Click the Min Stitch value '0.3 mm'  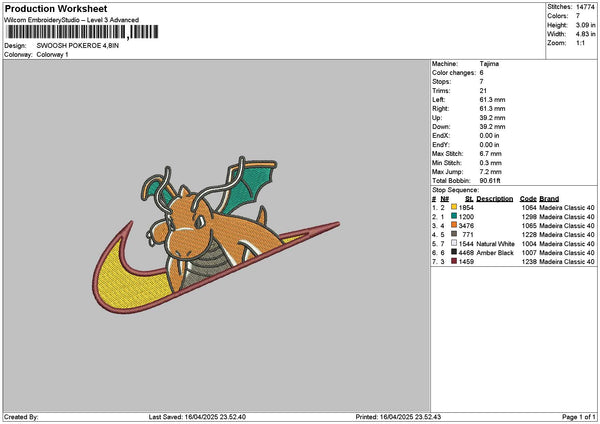pos(490,163)
